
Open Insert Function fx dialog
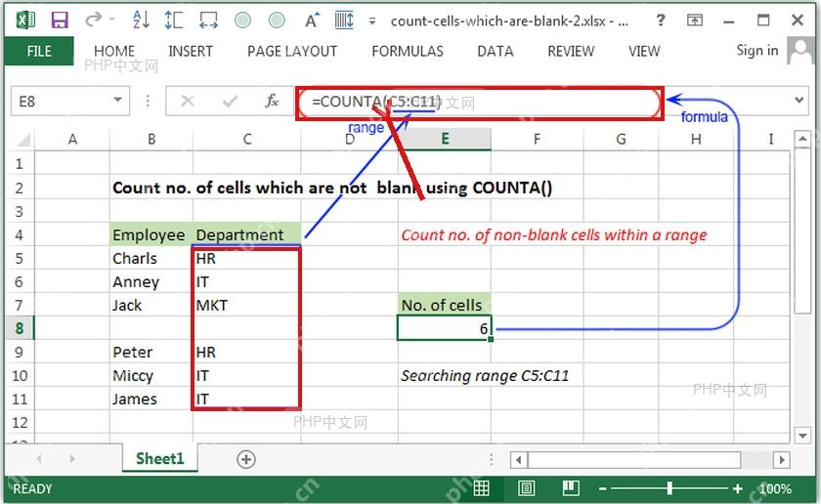click(272, 101)
